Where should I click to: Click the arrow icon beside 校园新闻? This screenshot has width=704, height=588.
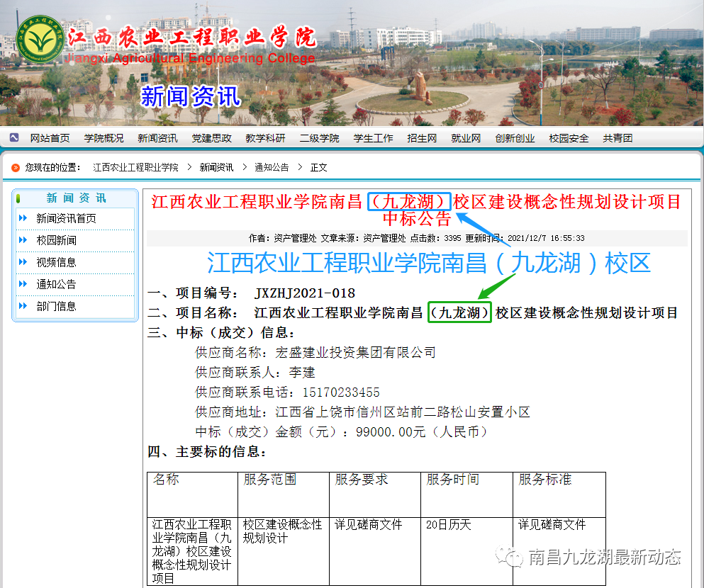pyautogui.click(x=23, y=240)
